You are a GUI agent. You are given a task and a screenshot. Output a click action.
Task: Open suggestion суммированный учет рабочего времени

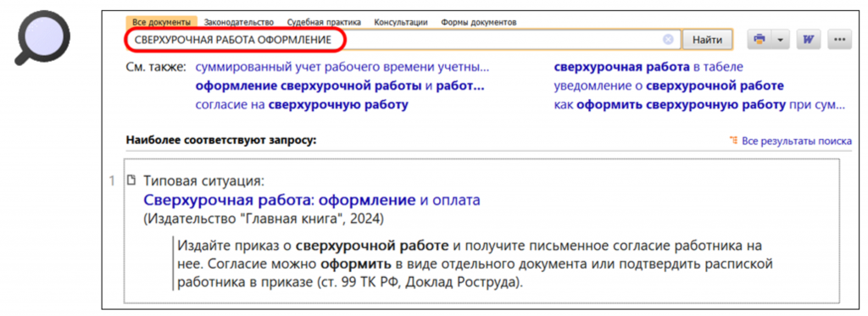(x=342, y=68)
